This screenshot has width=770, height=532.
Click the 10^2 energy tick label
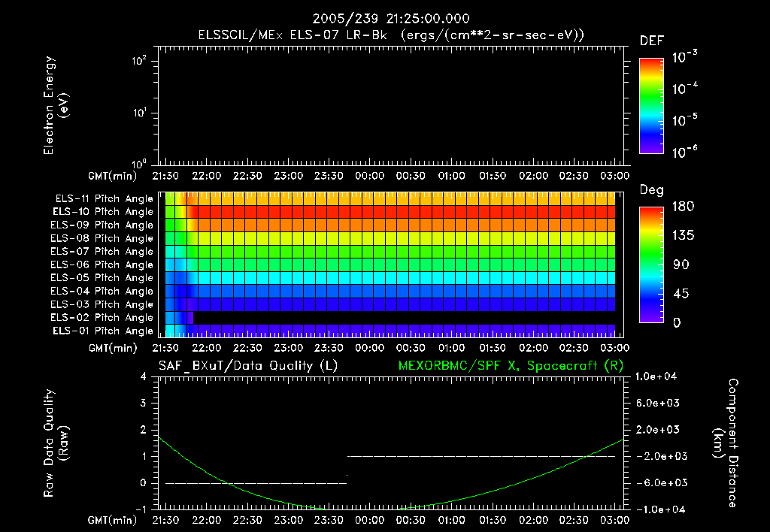139,61
